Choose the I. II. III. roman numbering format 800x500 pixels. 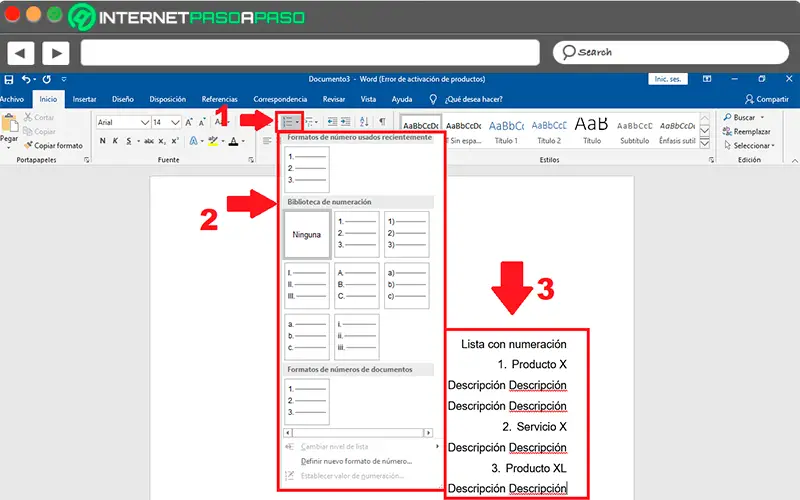pyautogui.click(x=307, y=286)
